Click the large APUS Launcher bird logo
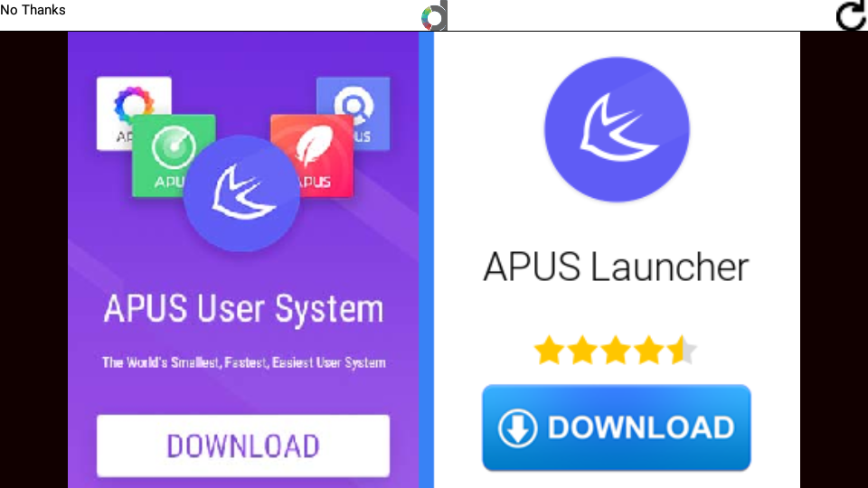The height and width of the screenshot is (488, 868). 617,129
